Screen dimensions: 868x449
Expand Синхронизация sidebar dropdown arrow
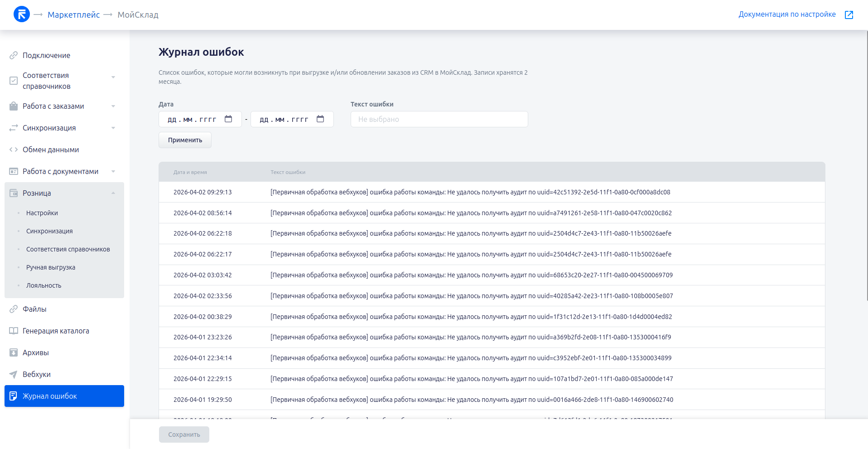point(113,128)
